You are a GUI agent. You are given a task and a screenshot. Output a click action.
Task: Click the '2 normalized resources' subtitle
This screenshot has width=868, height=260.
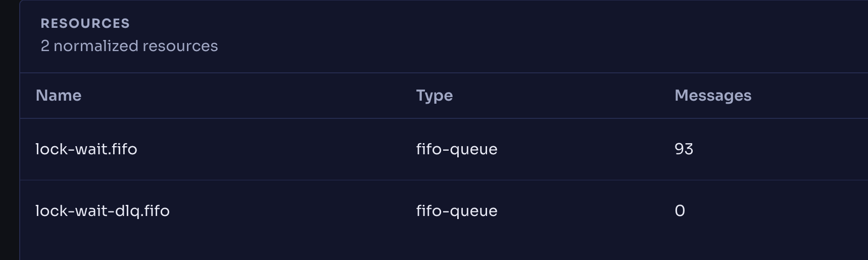tap(129, 46)
